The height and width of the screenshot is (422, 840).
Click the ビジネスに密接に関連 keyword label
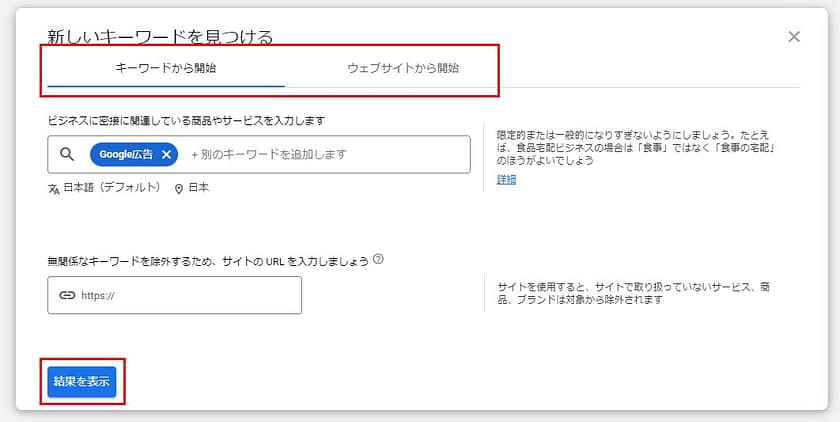click(x=185, y=121)
